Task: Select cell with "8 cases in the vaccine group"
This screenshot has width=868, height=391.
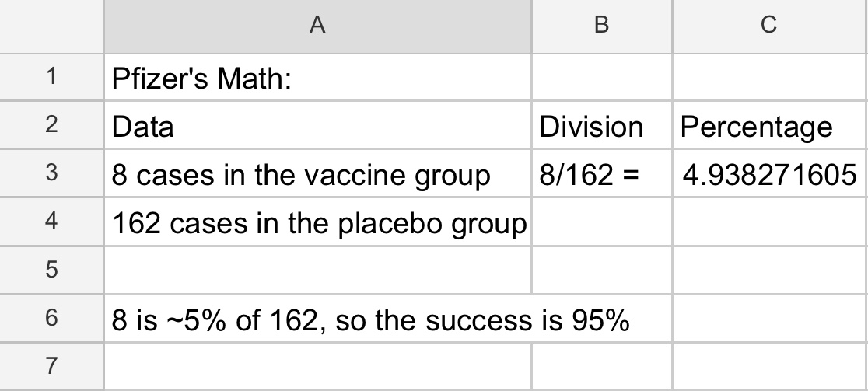Action: click(x=317, y=174)
